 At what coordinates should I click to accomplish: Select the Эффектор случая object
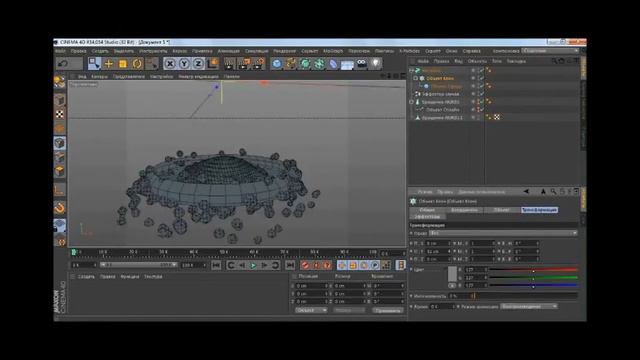(x=440, y=94)
